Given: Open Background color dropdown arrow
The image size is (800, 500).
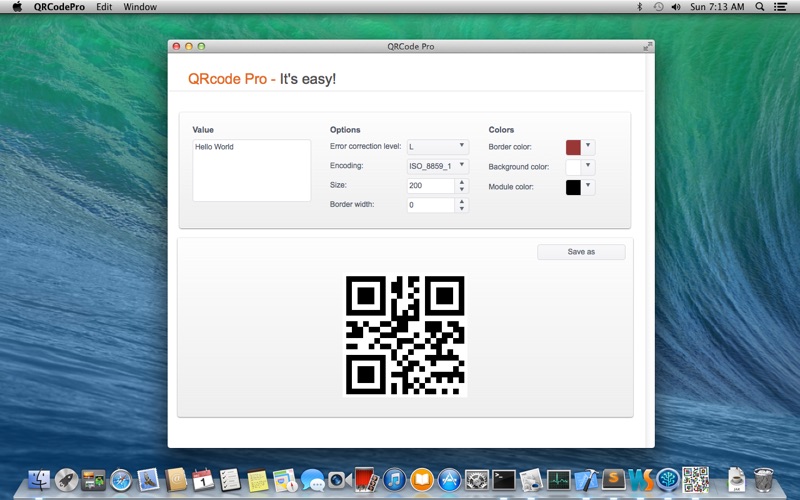Looking at the screenshot, I should click(588, 167).
